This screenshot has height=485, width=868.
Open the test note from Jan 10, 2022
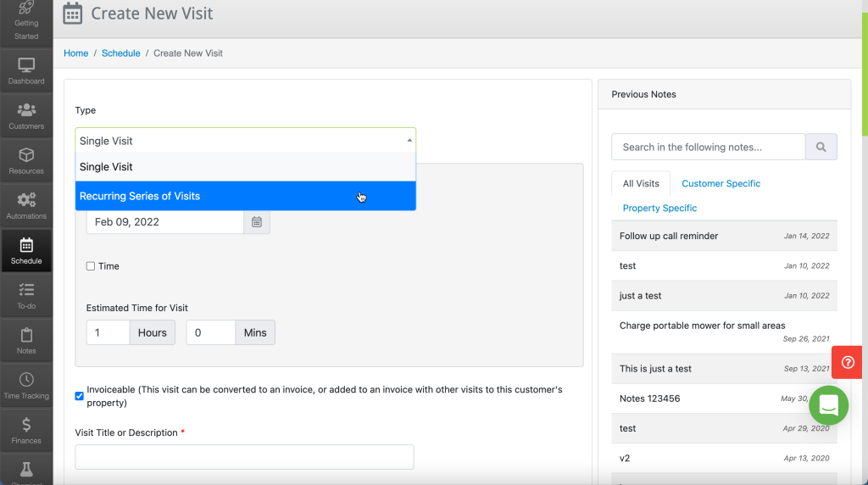(724, 265)
